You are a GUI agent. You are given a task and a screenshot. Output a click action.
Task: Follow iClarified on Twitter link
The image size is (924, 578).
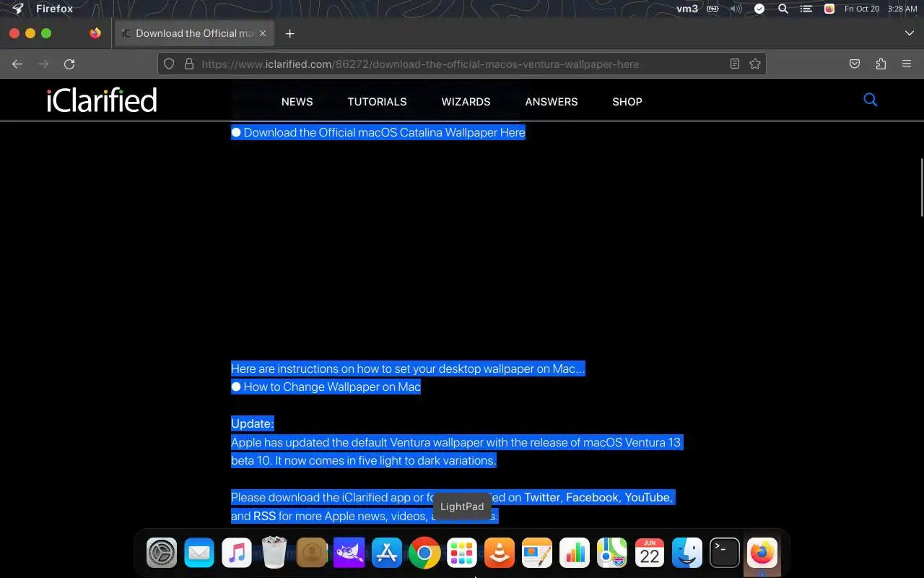pyautogui.click(x=542, y=497)
